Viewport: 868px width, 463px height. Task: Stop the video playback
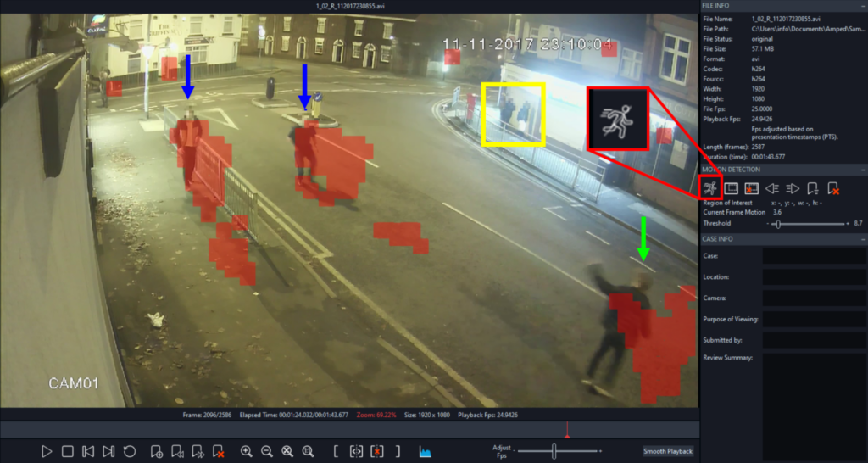tap(68, 451)
